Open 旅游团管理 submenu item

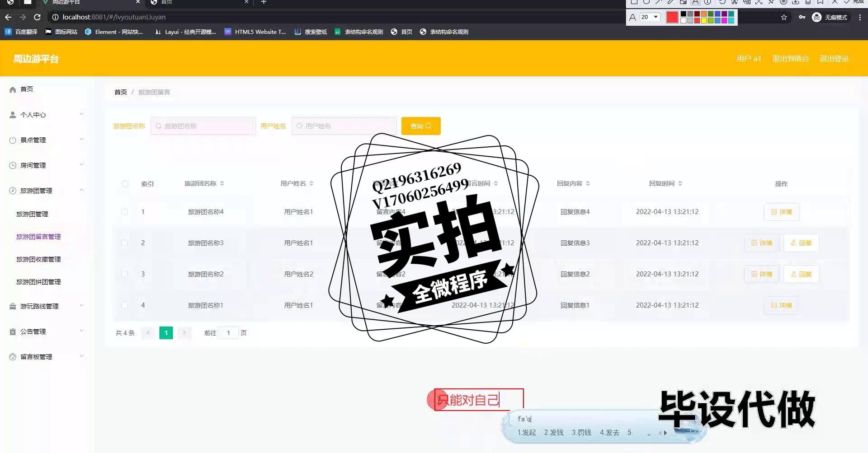(x=32, y=214)
